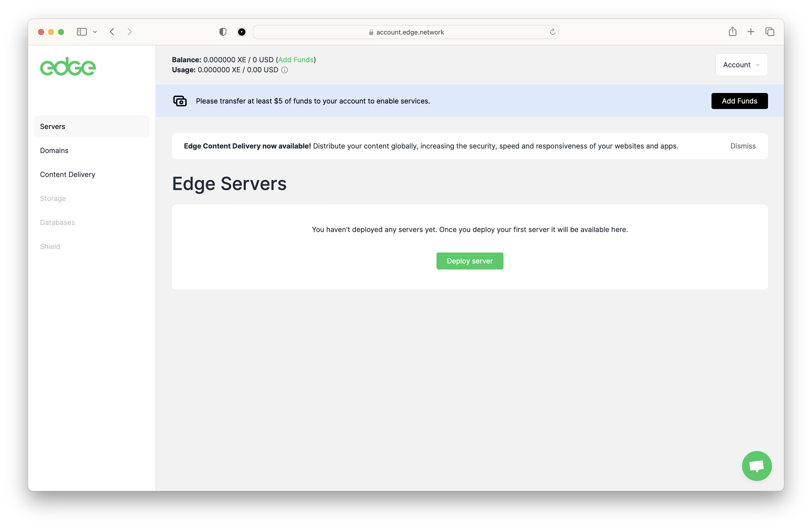This screenshot has width=812, height=528.
Task: Click the usage info circle icon
Action: [x=284, y=70]
